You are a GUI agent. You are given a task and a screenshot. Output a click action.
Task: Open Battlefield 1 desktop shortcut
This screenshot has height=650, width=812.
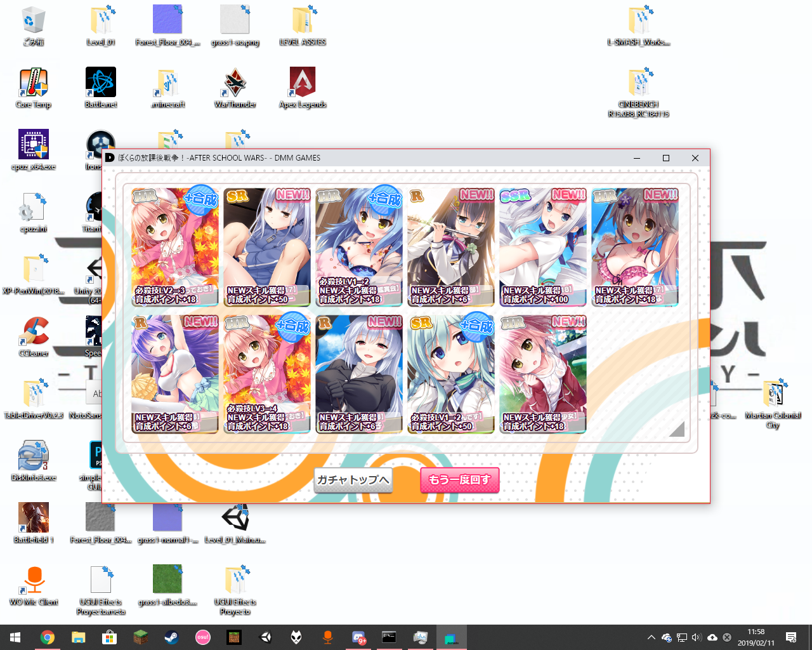tap(33, 518)
